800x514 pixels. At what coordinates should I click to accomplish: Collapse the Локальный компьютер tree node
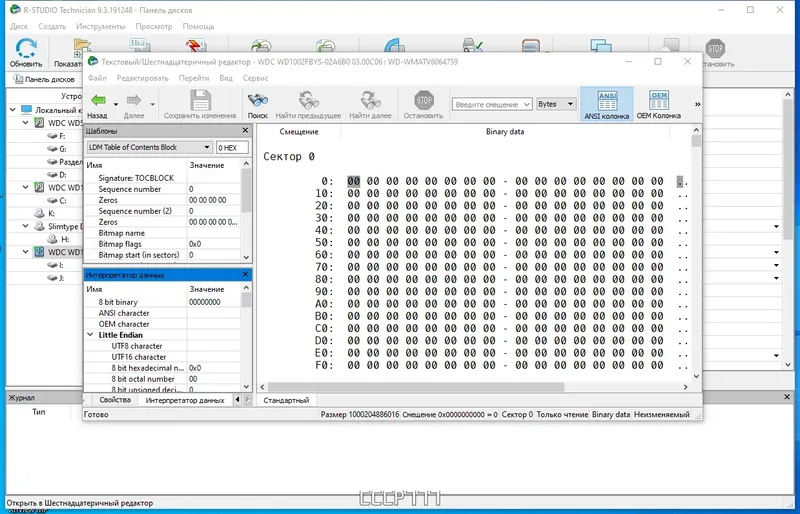point(12,110)
